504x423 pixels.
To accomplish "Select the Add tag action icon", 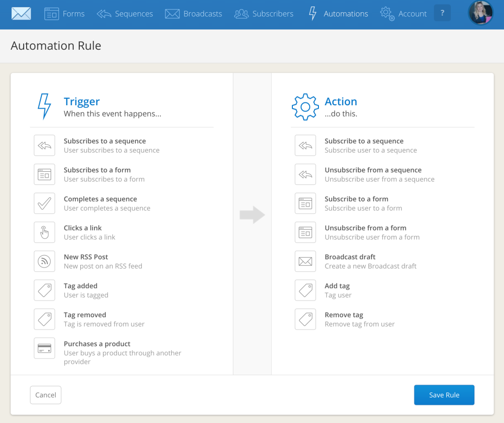I will pyautogui.click(x=305, y=290).
